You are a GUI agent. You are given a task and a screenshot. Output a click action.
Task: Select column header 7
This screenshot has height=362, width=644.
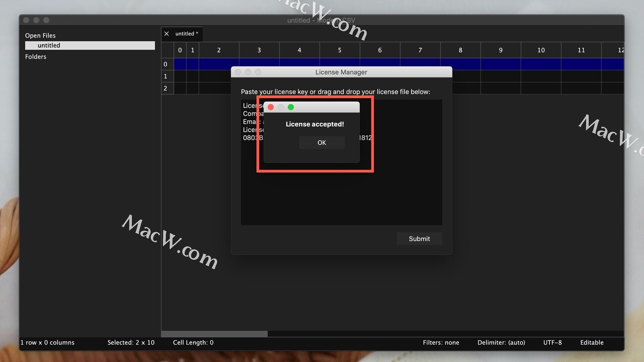(420, 50)
